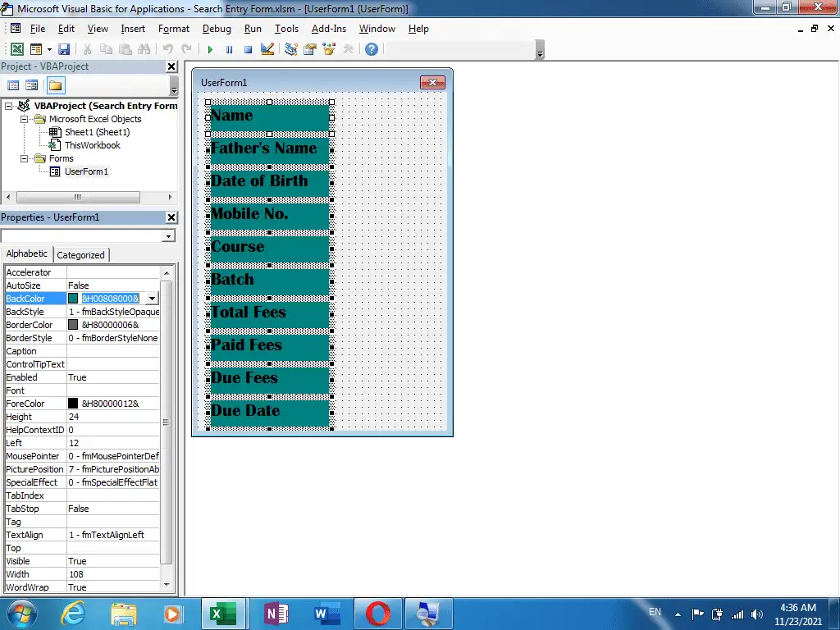Select the Name label on UserForm1

click(269, 117)
